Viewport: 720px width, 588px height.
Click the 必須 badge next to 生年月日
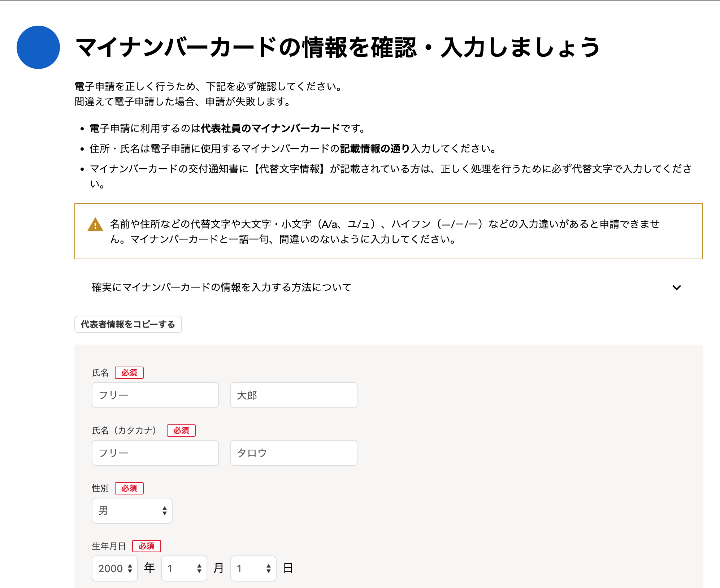[x=147, y=546]
